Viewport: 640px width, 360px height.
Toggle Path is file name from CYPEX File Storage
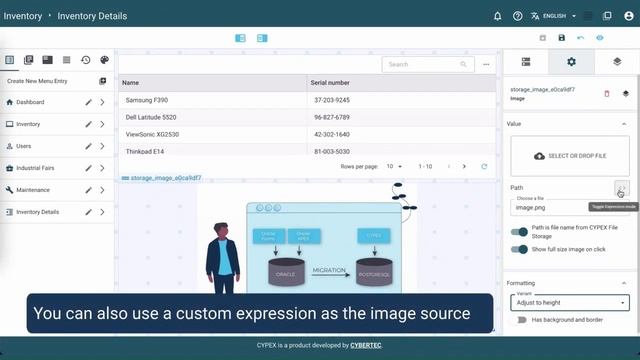coord(519,232)
